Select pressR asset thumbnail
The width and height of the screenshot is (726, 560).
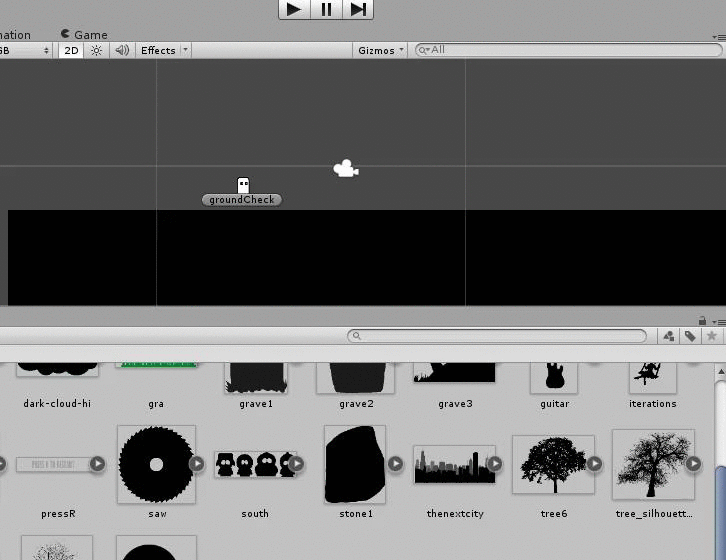point(53,464)
